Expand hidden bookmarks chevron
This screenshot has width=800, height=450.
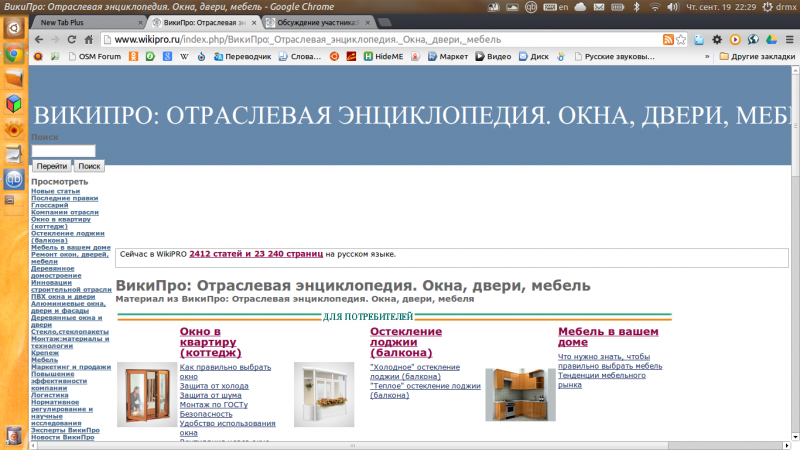click(707, 57)
